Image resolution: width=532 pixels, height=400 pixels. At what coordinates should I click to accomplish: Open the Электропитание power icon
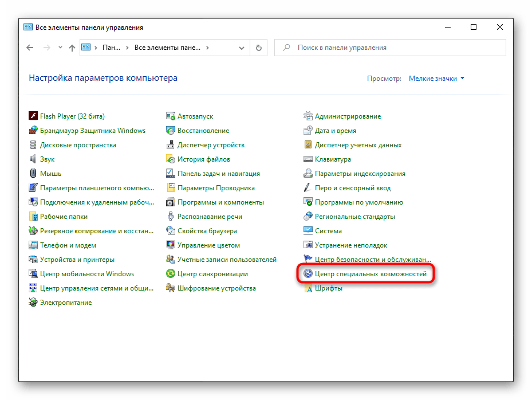(33, 302)
